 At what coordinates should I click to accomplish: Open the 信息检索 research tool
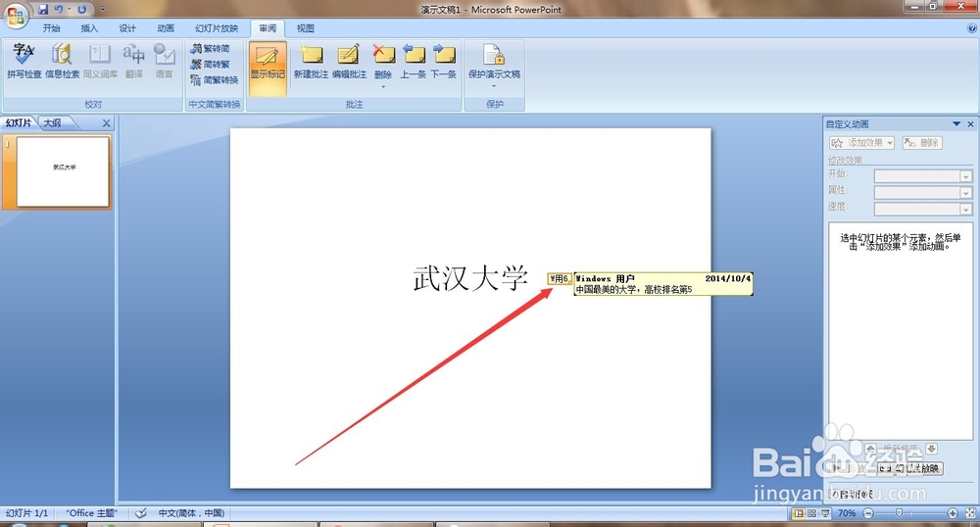[62, 61]
